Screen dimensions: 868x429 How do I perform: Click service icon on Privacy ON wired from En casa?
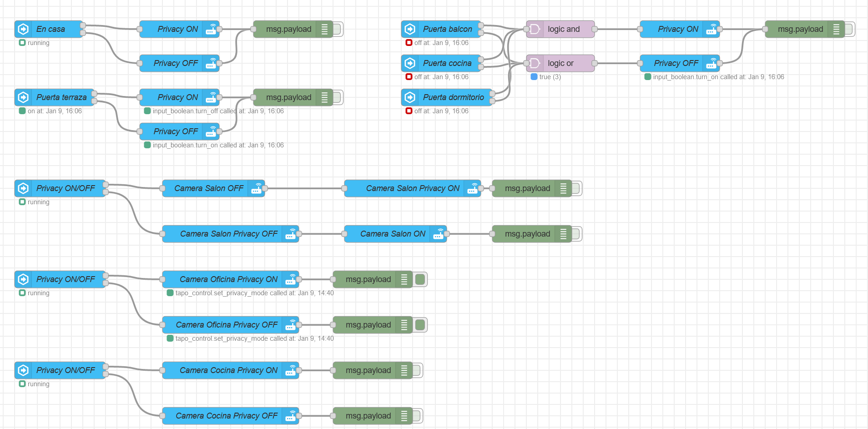pyautogui.click(x=211, y=29)
